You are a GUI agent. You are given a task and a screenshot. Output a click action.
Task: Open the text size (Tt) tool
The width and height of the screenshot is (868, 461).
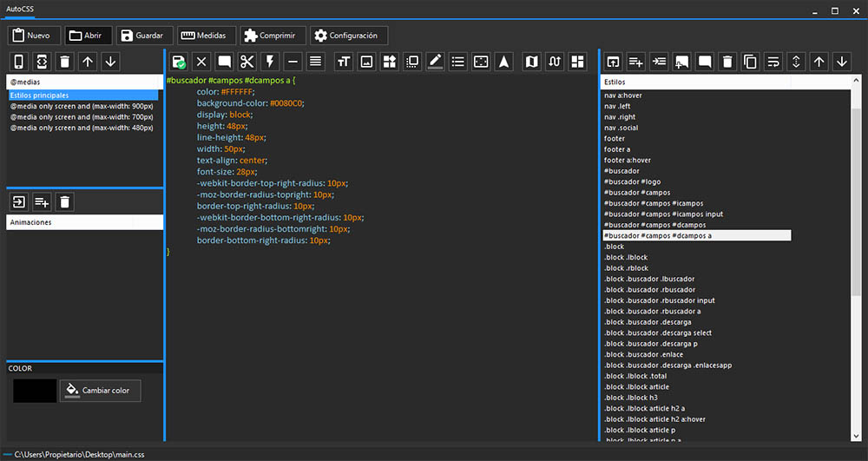344,62
